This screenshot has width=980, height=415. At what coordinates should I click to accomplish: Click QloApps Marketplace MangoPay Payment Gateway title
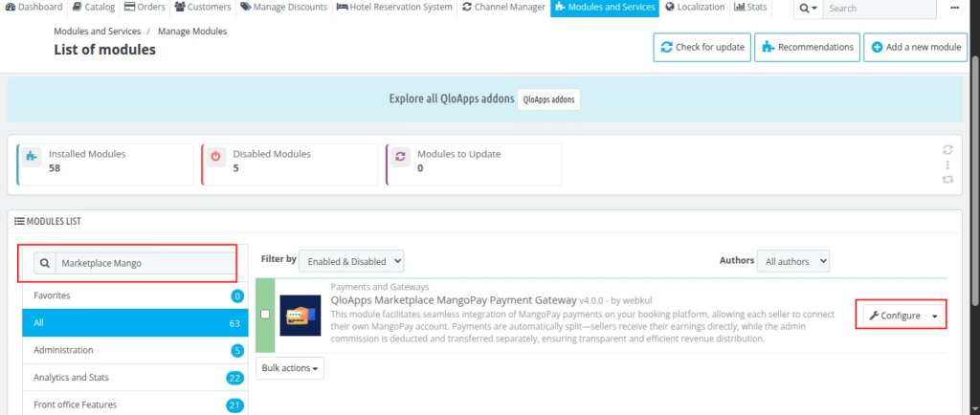453,300
